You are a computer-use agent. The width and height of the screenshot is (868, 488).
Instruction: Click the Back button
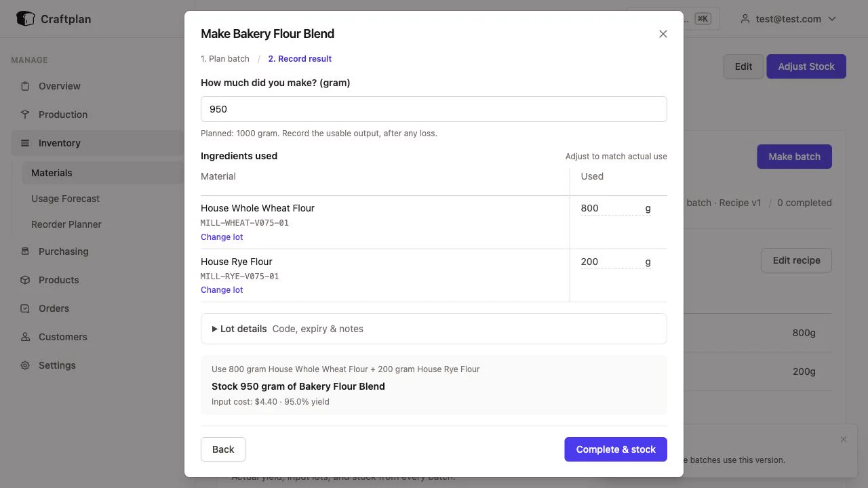[x=223, y=449]
